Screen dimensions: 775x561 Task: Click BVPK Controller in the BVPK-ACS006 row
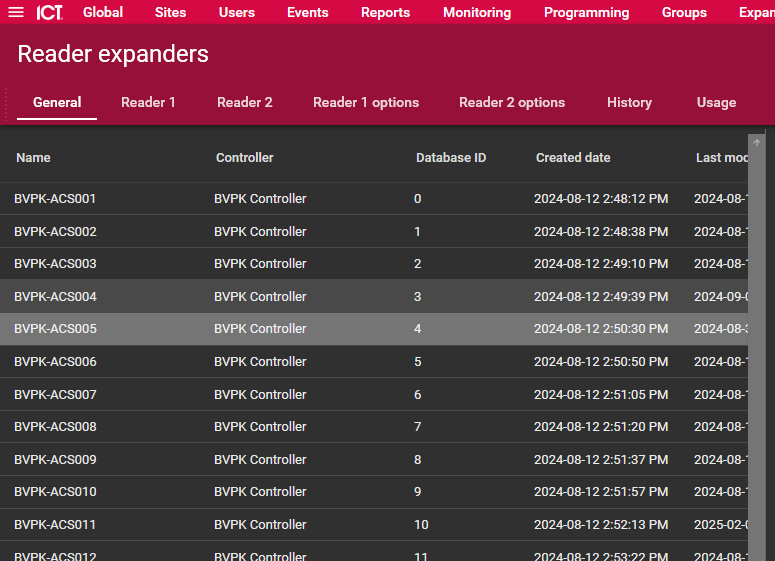(260, 362)
